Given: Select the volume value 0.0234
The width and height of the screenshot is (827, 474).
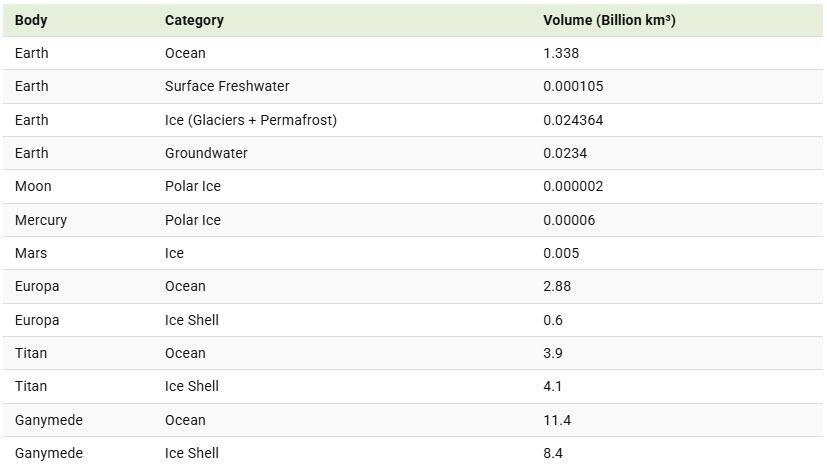Looking at the screenshot, I should tap(565, 153).
